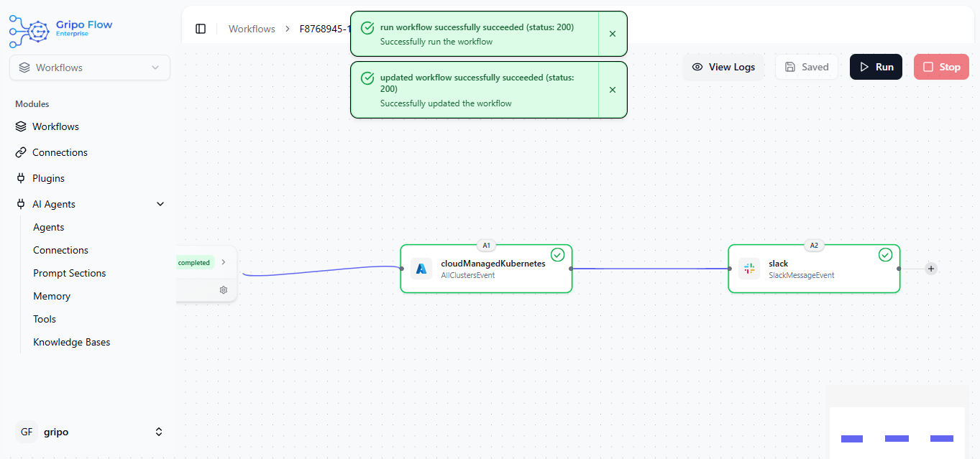The image size is (980, 459).
Task: Dismiss the run workflow success notification
Action: (x=613, y=34)
